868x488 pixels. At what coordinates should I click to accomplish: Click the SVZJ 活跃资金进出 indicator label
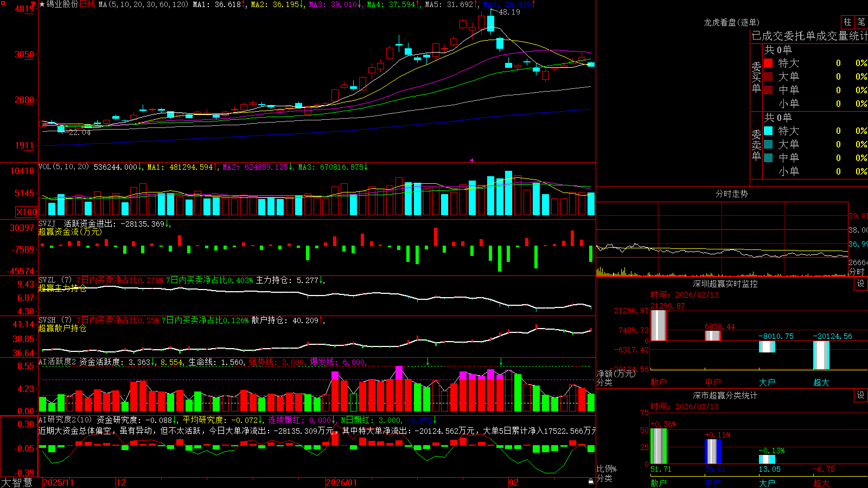[78, 224]
